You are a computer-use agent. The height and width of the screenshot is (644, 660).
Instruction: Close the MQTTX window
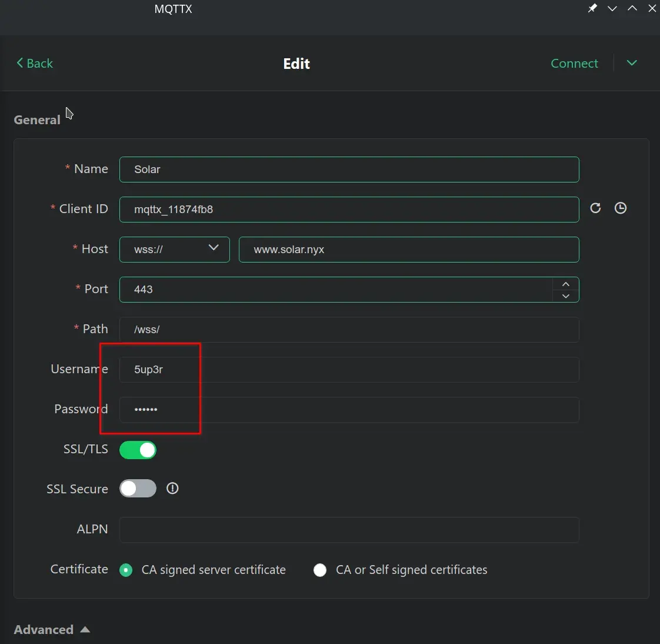pos(652,8)
